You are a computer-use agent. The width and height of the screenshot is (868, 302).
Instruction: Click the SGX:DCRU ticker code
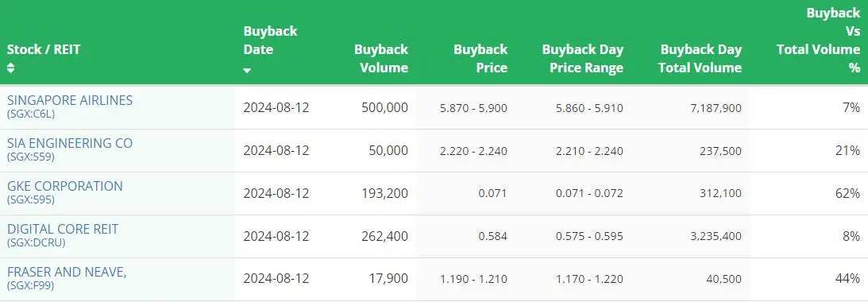[x=36, y=242]
